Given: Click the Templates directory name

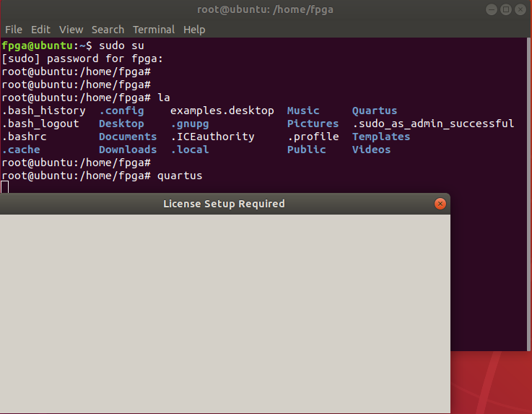Looking at the screenshot, I should [381, 137].
